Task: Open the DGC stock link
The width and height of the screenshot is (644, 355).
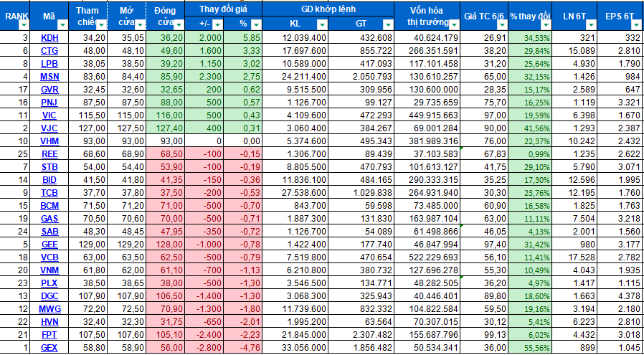Action: pyautogui.click(x=49, y=296)
